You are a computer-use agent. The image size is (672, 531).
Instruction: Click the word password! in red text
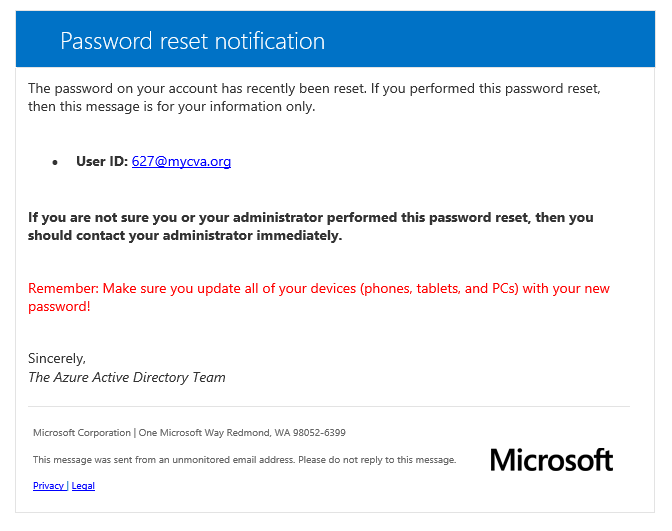(59, 307)
